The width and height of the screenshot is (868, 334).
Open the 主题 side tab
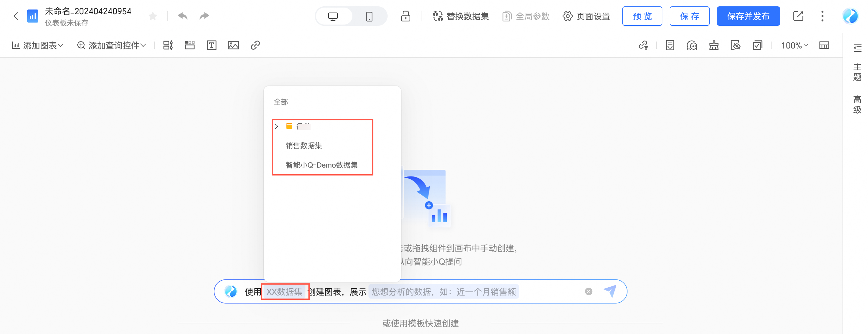[857, 72]
